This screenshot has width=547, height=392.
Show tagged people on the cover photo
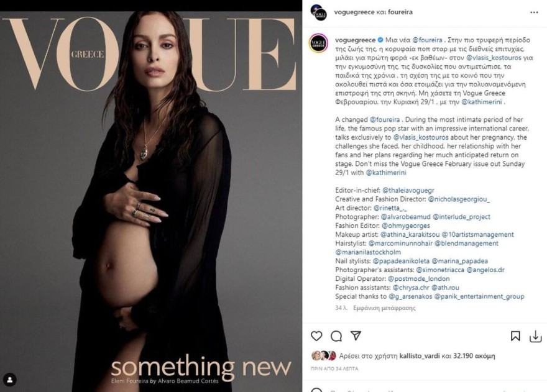pyautogui.click(x=10, y=380)
